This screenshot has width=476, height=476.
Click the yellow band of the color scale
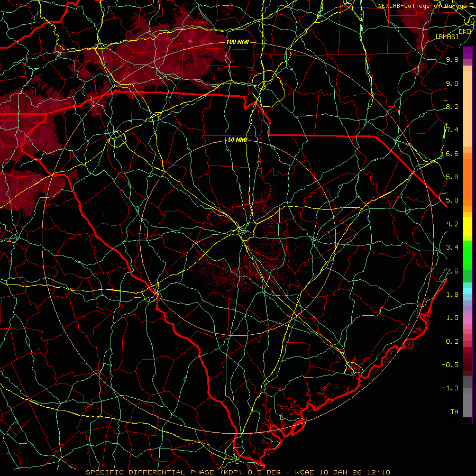[x=467, y=226]
